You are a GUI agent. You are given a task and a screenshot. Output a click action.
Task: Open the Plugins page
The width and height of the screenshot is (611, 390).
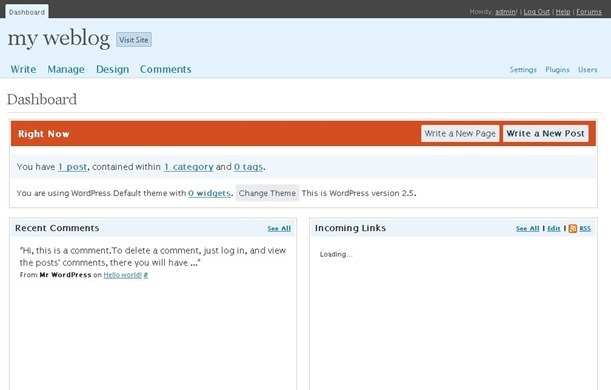point(557,70)
